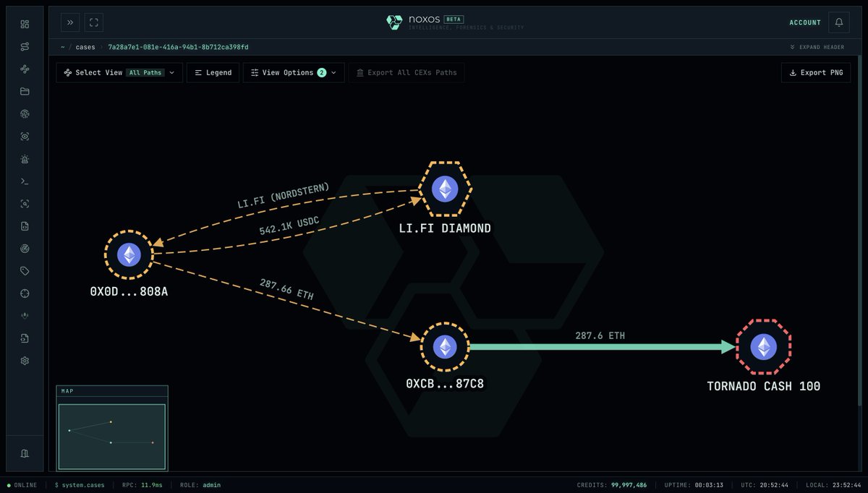Select the 0X0D...808A node
868x493 pixels.
129,254
